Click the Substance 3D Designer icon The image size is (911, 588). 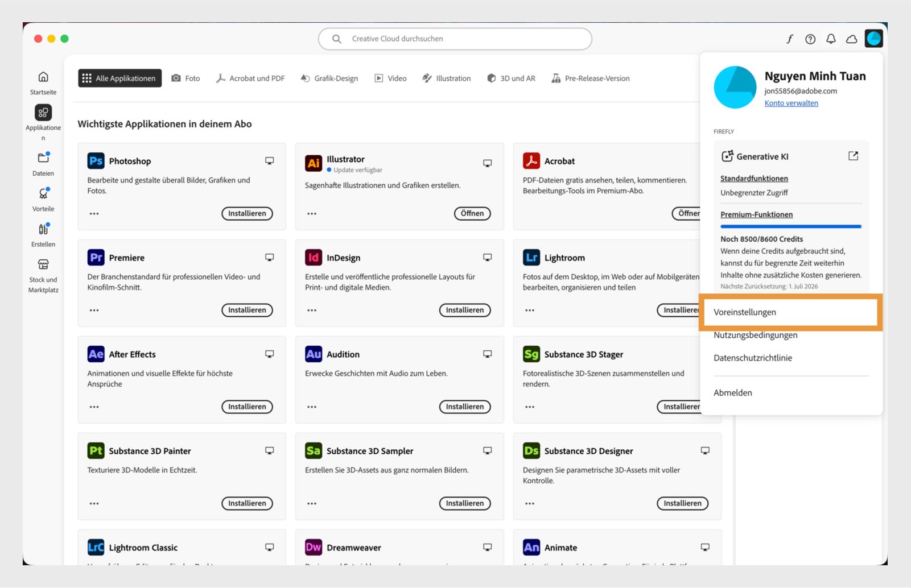(x=531, y=451)
